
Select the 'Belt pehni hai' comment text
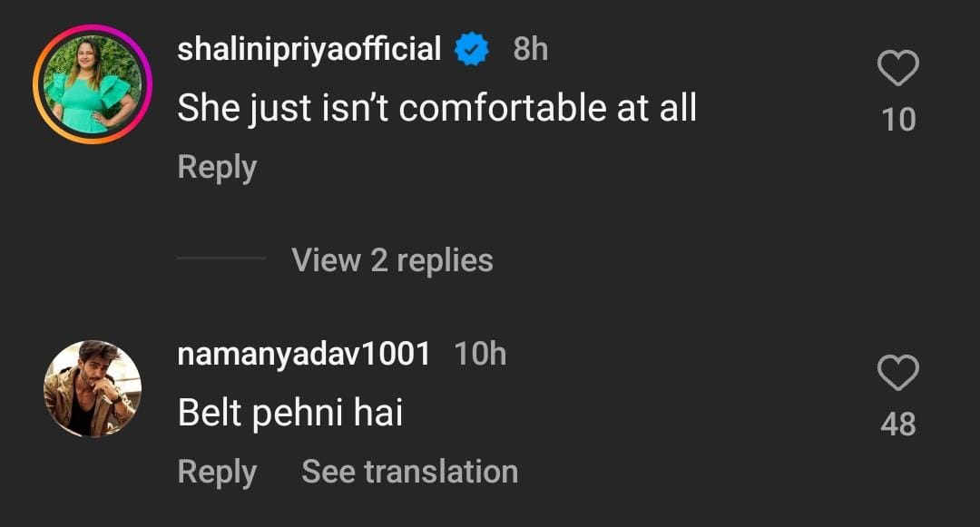click(x=290, y=413)
